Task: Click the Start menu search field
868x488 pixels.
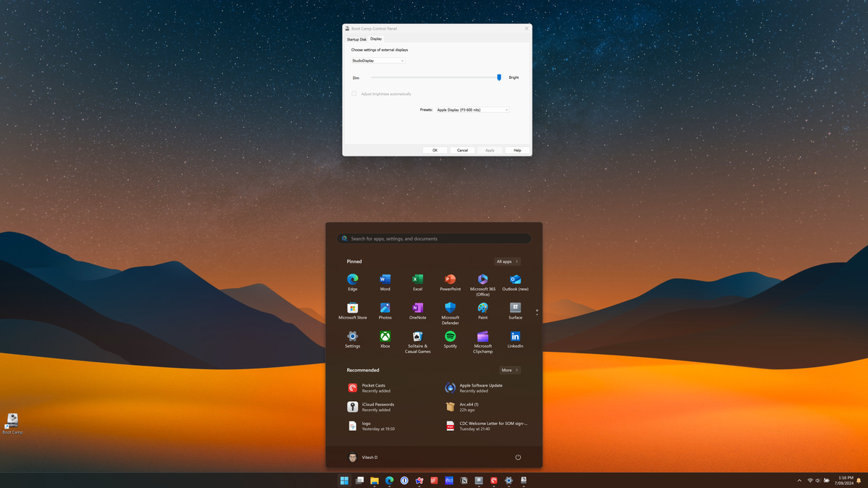Action: point(434,239)
